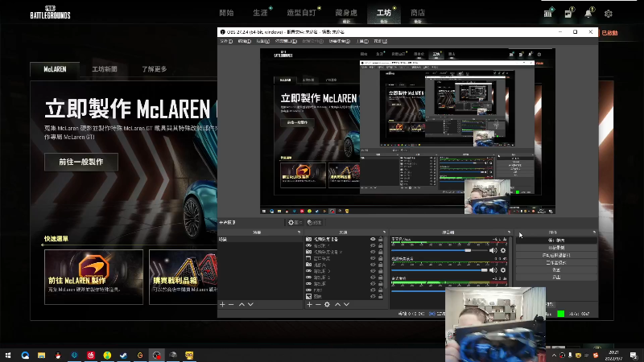Open the red NetEase music taskbar icon

tap(91, 355)
